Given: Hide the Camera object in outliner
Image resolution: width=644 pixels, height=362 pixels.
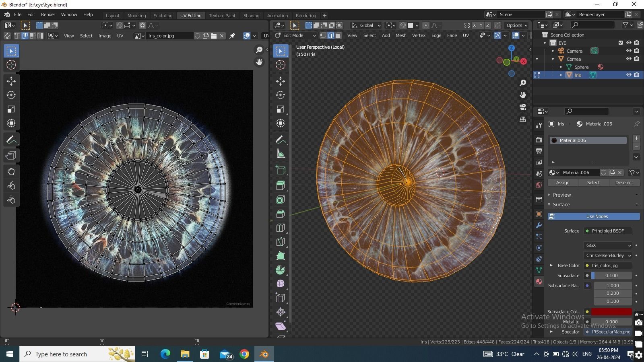Looking at the screenshot, I should pyautogui.click(x=629, y=51).
